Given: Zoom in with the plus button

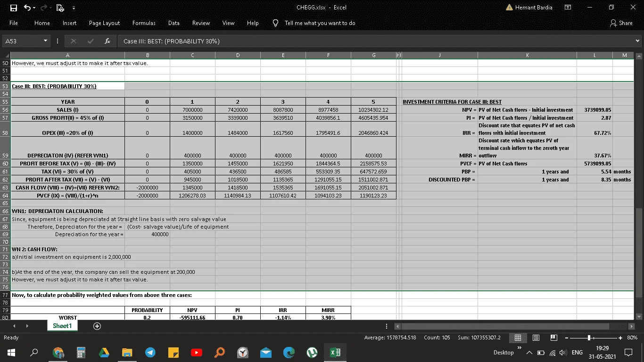Looking at the screenshot, I should coord(620,337).
